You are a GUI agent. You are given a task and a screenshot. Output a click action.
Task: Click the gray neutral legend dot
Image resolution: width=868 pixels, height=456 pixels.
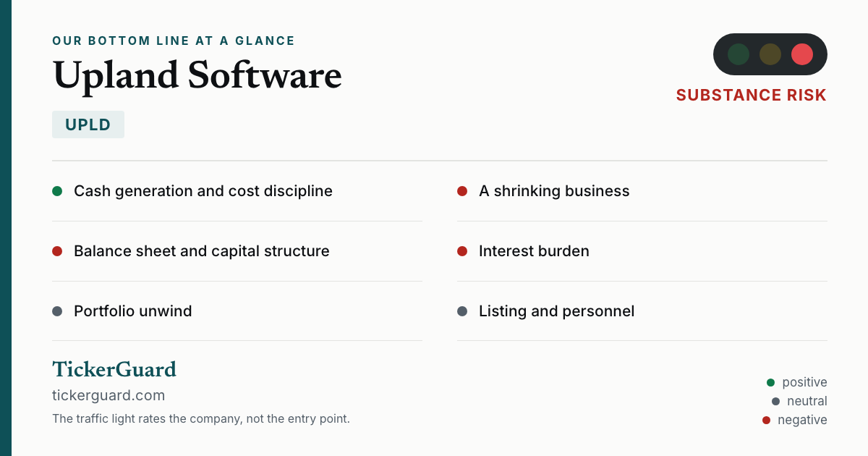click(775, 401)
